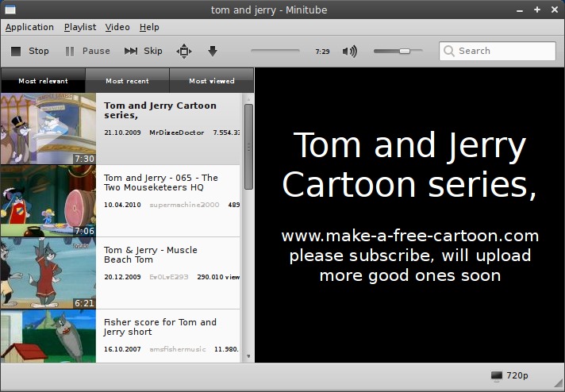Screen dimensions: 565x392
Task: Open uploader link Ev0LvE293
Action: coord(169,277)
